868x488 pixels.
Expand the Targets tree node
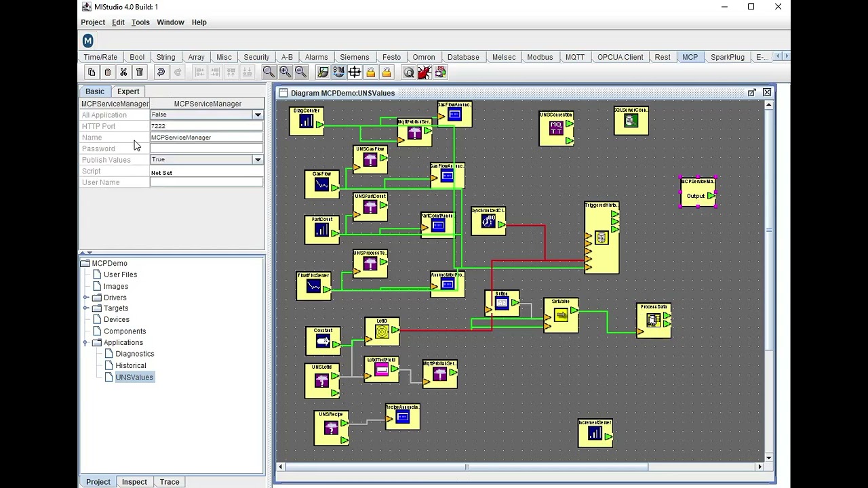(86, 308)
